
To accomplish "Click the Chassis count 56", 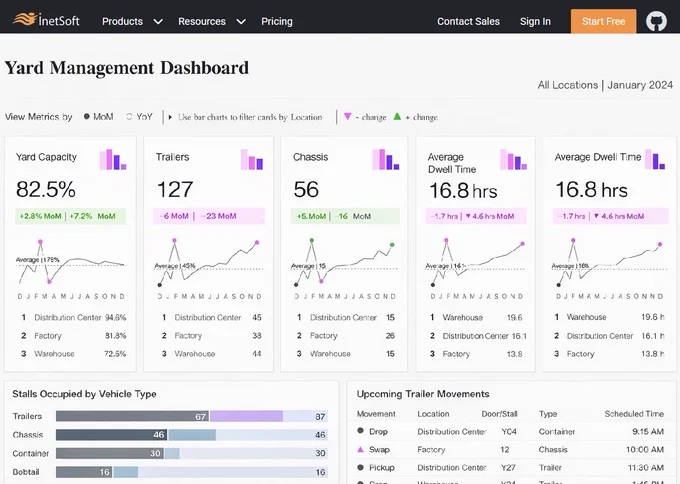I will [306, 190].
